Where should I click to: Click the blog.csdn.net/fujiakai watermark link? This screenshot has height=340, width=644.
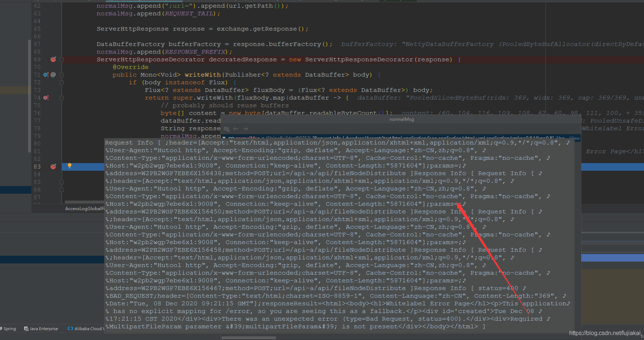pos(605,333)
